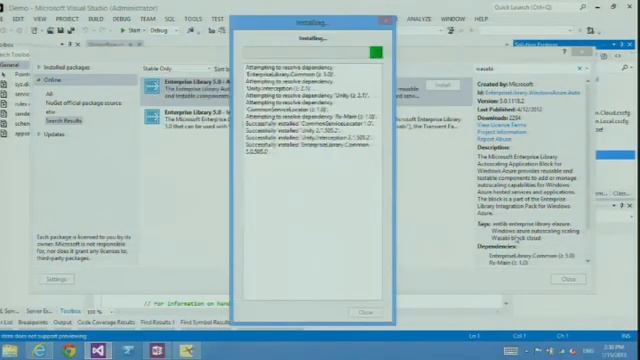This screenshot has width=640, height=360.
Task: Open the zoom percentage dropdown in editor
Action: 111,312
